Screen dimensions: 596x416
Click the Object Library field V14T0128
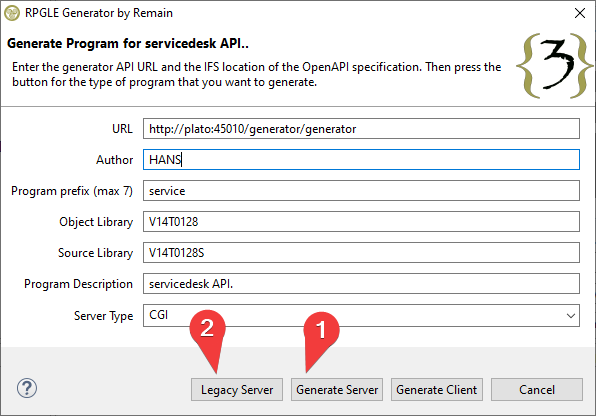pos(361,221)
